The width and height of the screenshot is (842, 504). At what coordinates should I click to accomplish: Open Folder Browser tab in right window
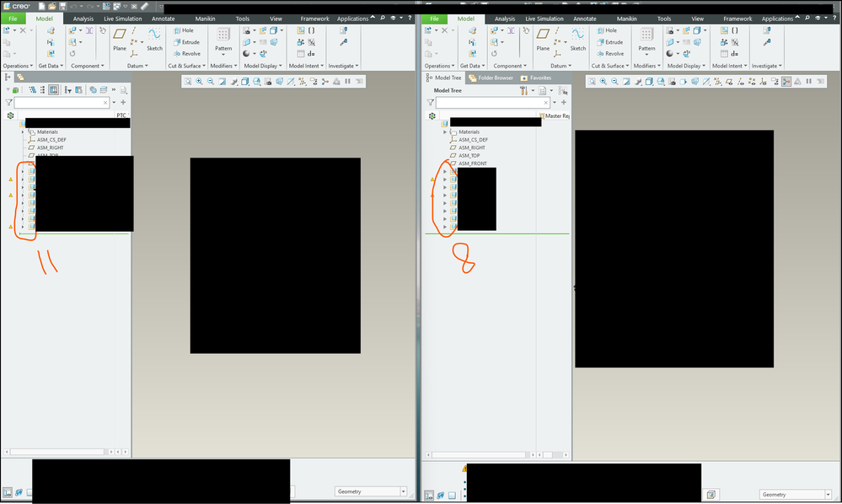[491, 78]
